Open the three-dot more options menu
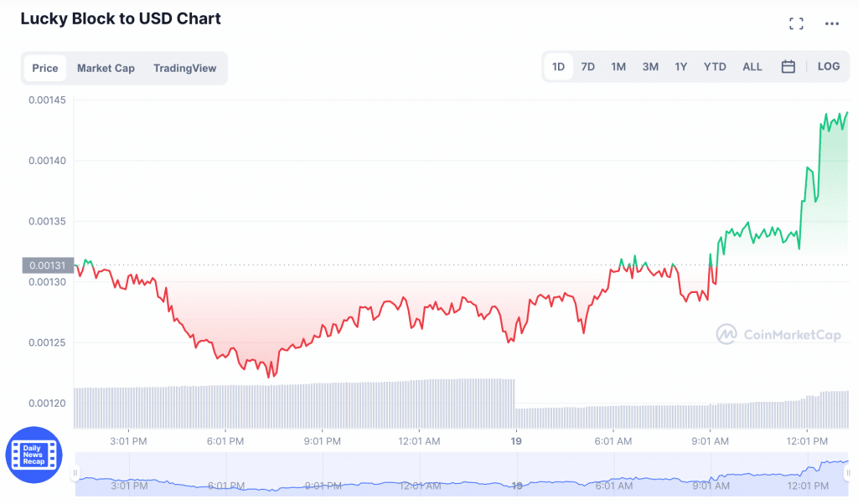This screenshot has height=504, width=858. pos(832,23)
